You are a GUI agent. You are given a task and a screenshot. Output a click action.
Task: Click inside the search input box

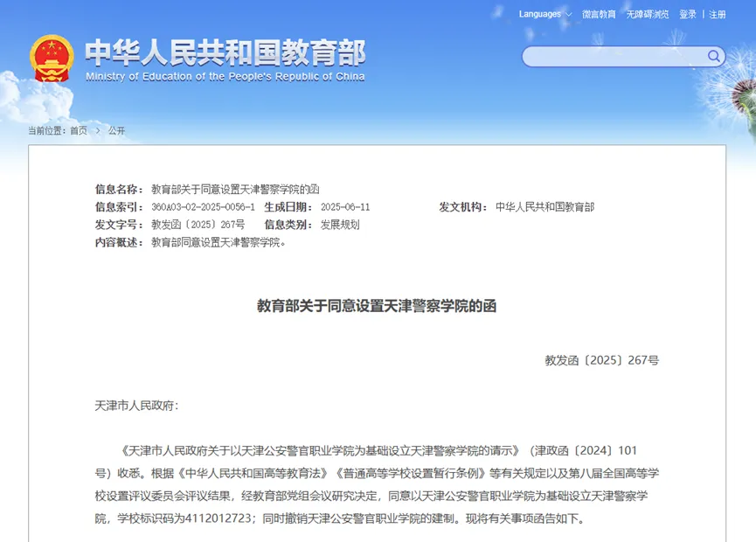tap(612, 56)
